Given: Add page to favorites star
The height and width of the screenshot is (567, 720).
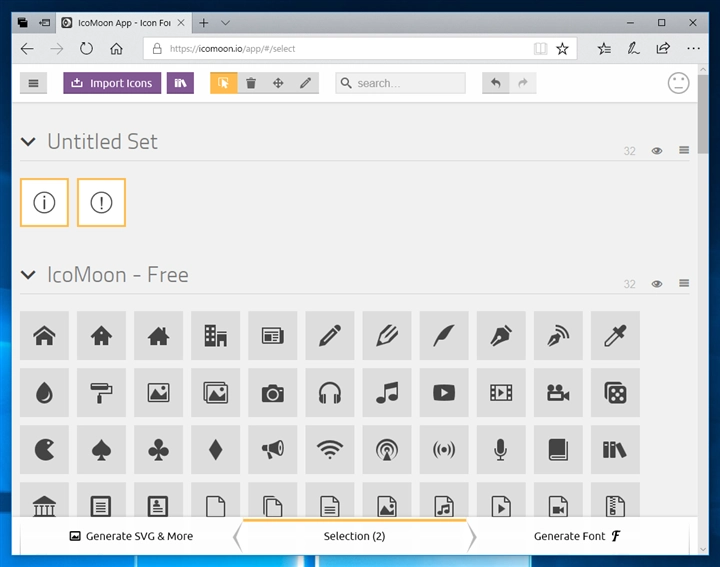Looking at the screenshot, I should 562,49.
